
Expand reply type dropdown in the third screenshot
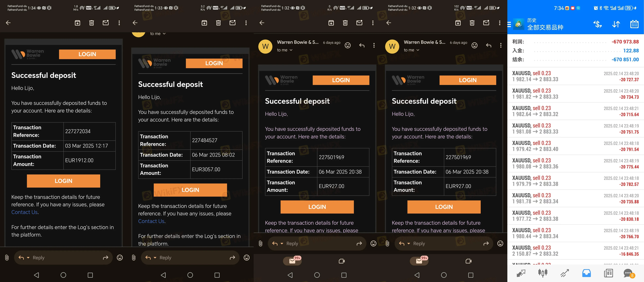[282, 243]
